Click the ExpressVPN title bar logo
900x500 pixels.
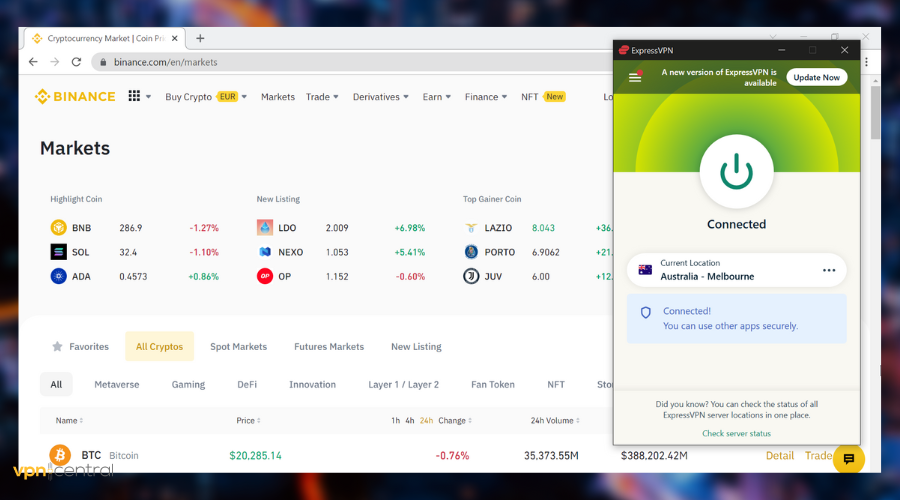624,51
